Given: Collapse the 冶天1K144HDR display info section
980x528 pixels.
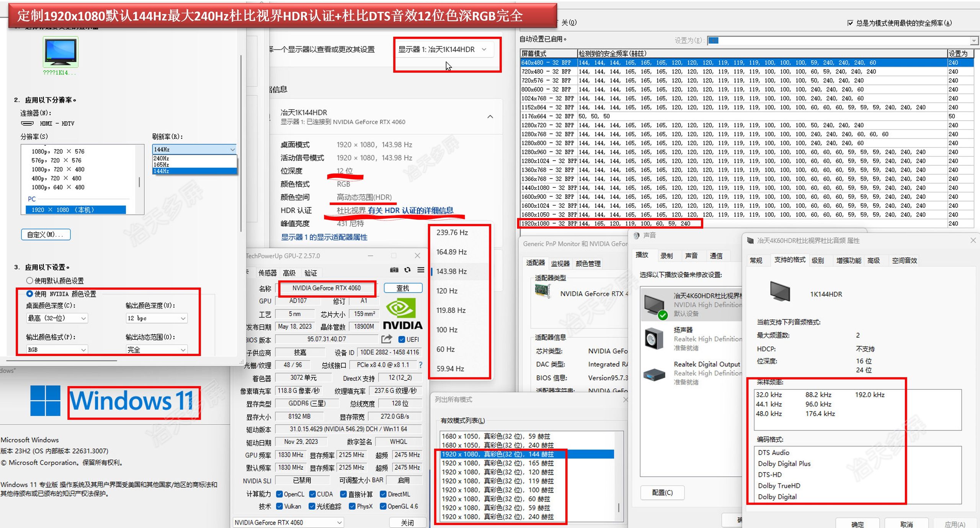Looking at the screenshot, I should 490,117.
